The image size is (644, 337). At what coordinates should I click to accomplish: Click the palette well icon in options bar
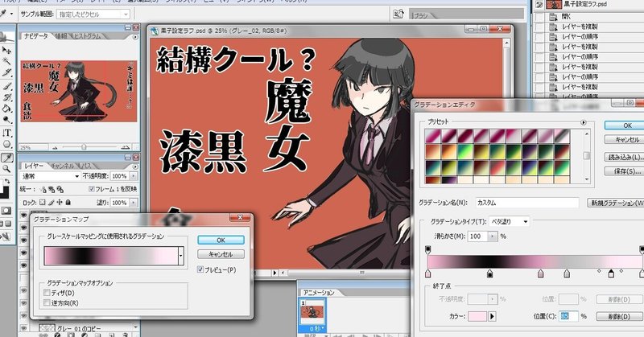click(x=398, y=14)
